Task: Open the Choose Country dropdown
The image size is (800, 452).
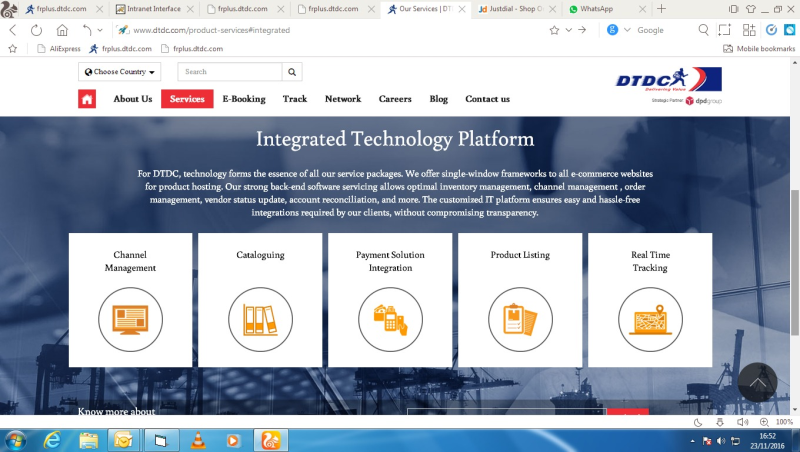Action: pos(119,72)
